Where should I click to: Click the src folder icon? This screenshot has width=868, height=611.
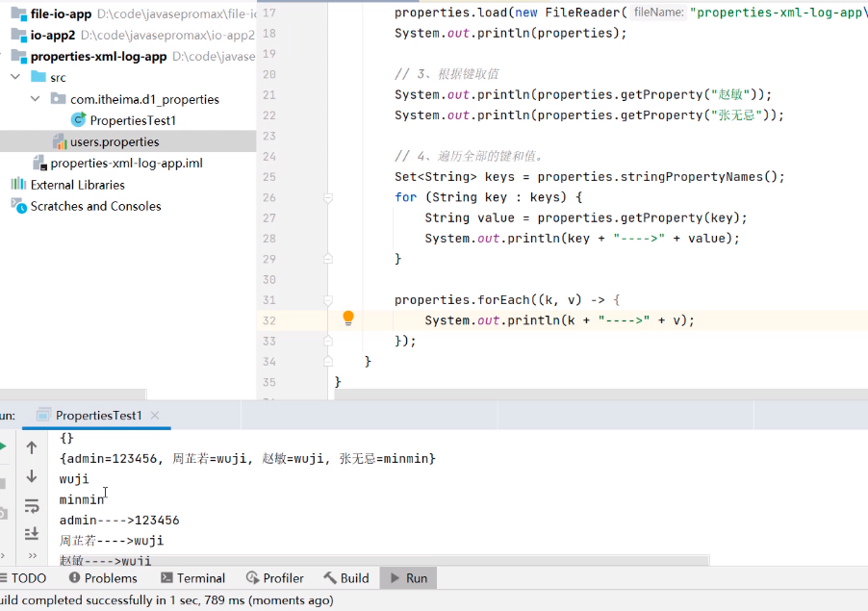(x=38, y=76)
